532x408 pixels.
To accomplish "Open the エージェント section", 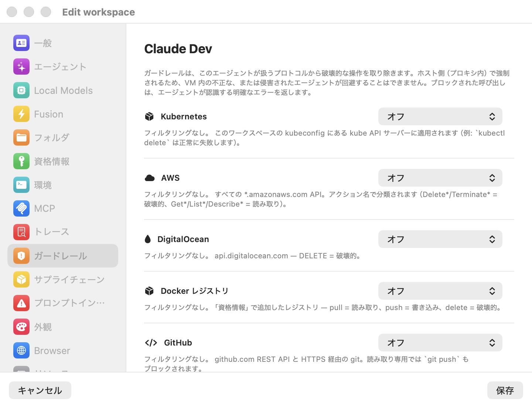I will [63, 67].
